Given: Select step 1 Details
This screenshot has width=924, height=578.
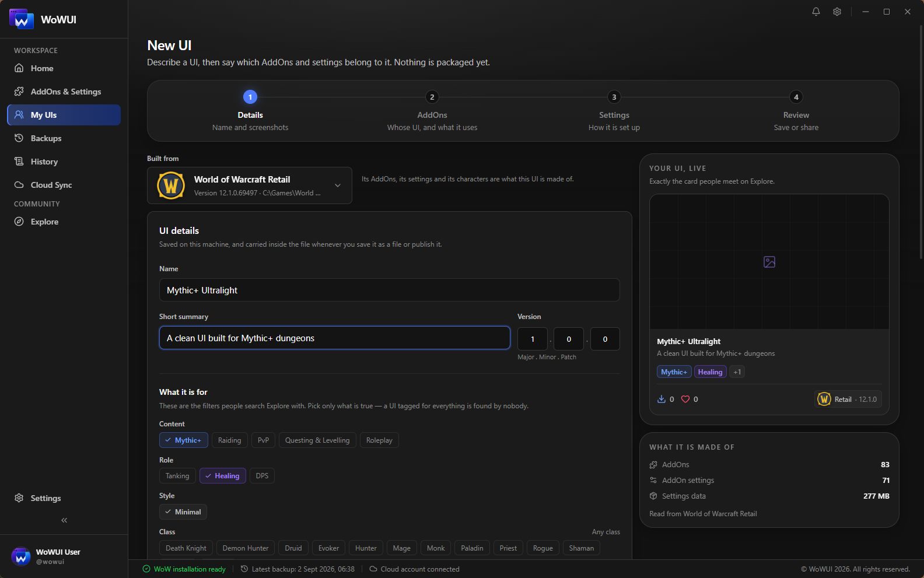Looking at the screenshot, I should click(x=250, y=111).
